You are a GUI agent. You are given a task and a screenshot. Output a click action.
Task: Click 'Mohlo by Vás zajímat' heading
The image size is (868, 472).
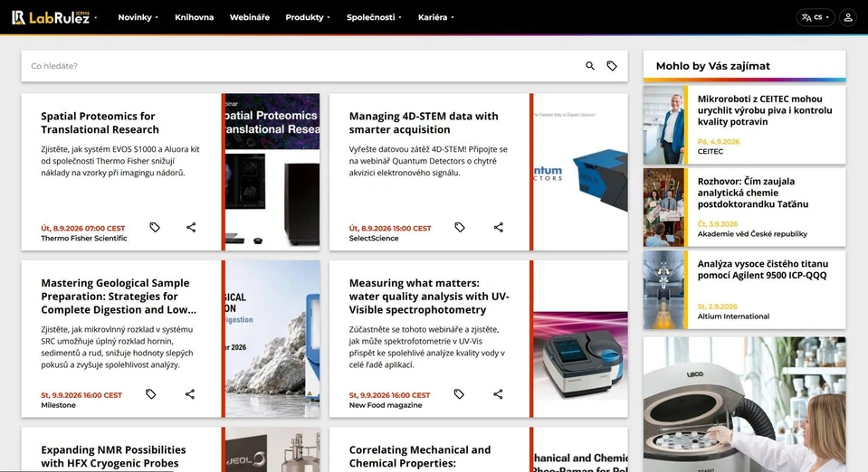pos(713,66)
